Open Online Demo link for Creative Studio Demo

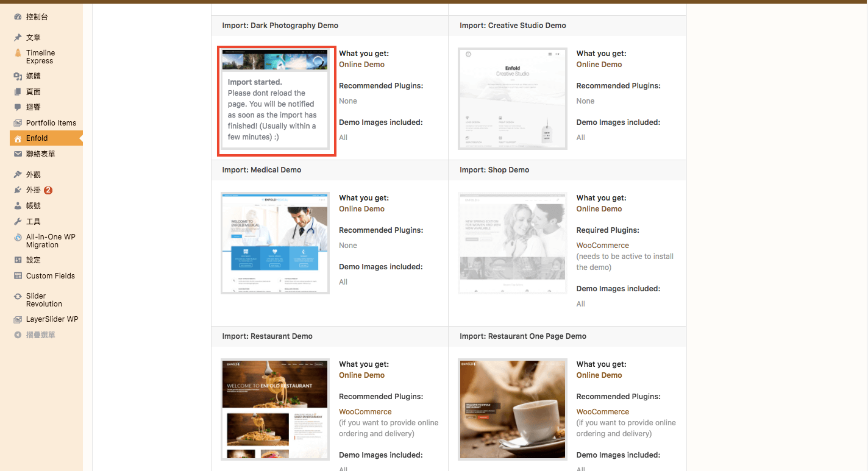point(599,65)
